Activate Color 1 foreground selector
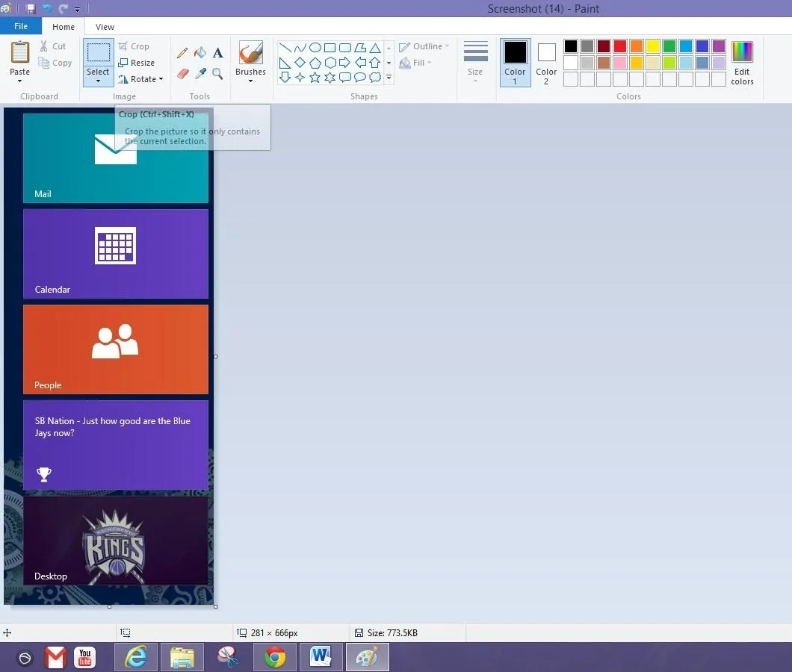This screenshot has width=792, height=672. (x=516, y=63)
